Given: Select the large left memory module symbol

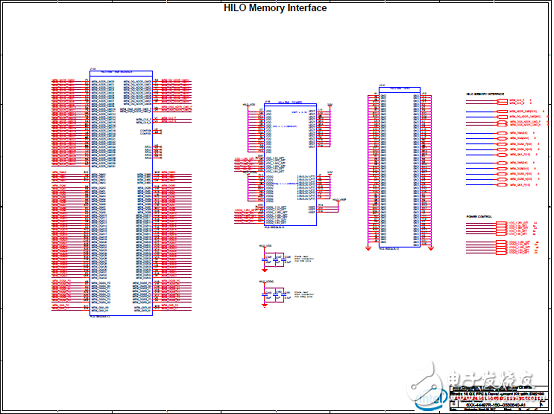Looking at the screenshot, I should (121, 193).
